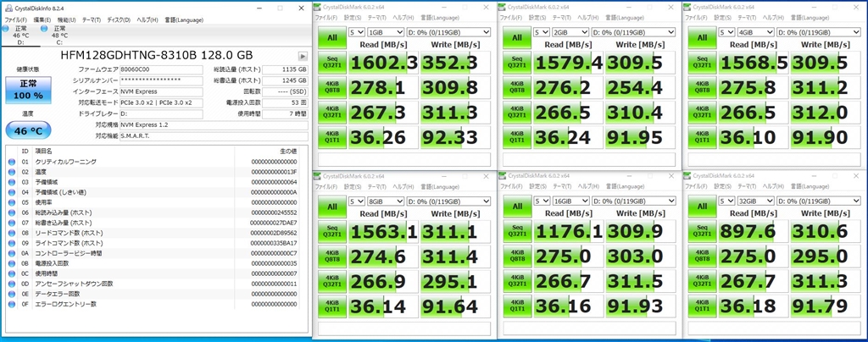The width and height of the screenshot is (868, 342).
Task: Open 機能(U) menu in CrystalDiskInfo
Action: point(67,19)
